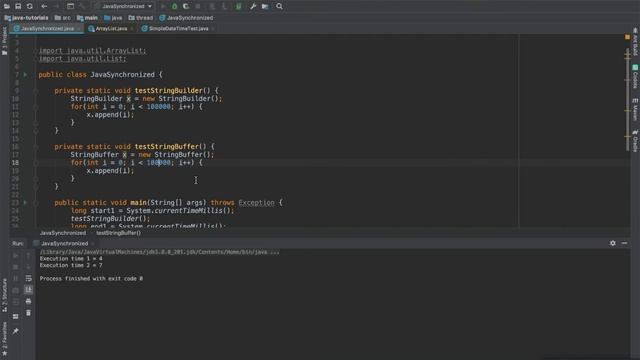The height and width of the screenshot is (360, 640).
Task: Hide the Run panel with the minus icon
Action: (x=624, y=243)
